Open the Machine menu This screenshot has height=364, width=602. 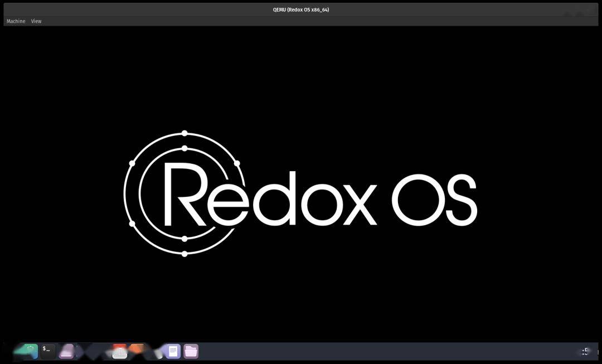tap(16, 21)
